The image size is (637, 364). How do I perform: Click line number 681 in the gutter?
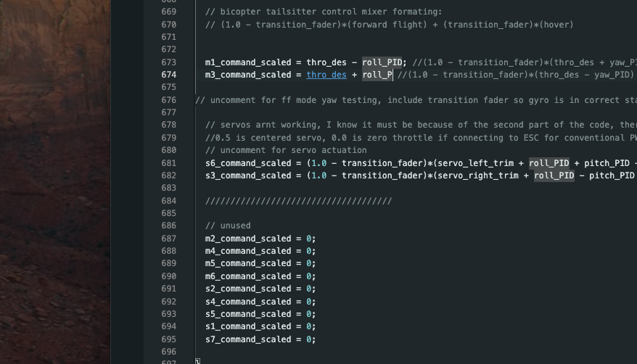pos(168,163)
